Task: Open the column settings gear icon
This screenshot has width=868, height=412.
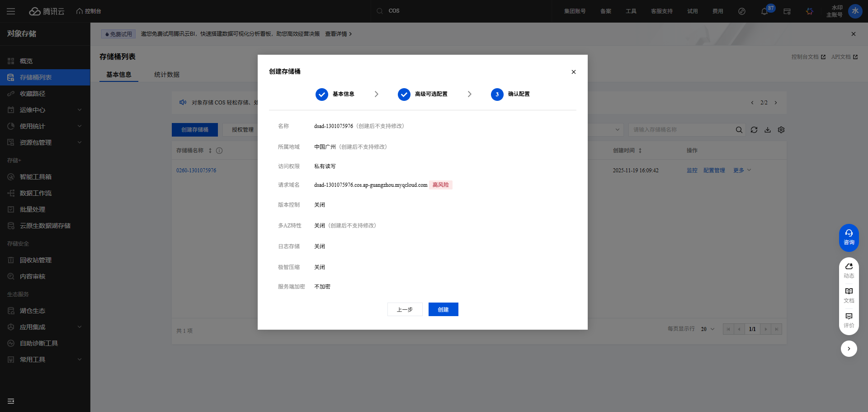Action: tap(781, 130)
